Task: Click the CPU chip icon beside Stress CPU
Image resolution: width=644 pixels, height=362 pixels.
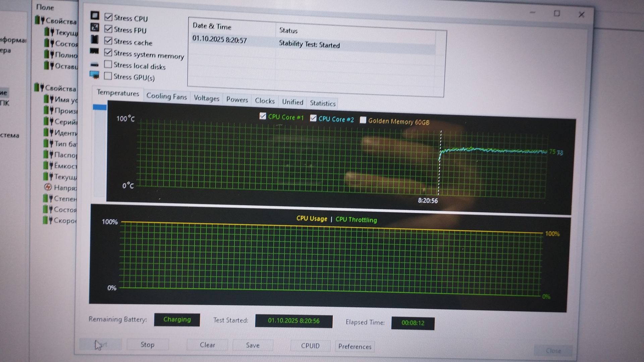Action: coord(95,15)
